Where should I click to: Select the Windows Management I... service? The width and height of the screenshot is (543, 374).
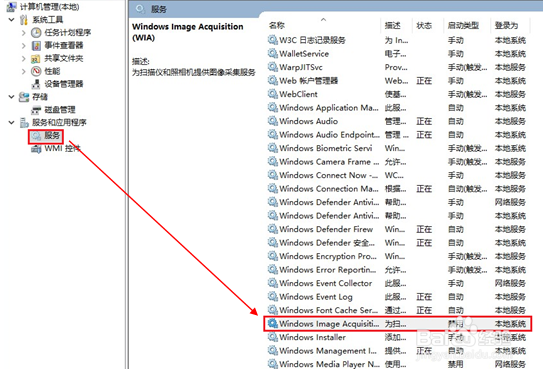(328, 350)
